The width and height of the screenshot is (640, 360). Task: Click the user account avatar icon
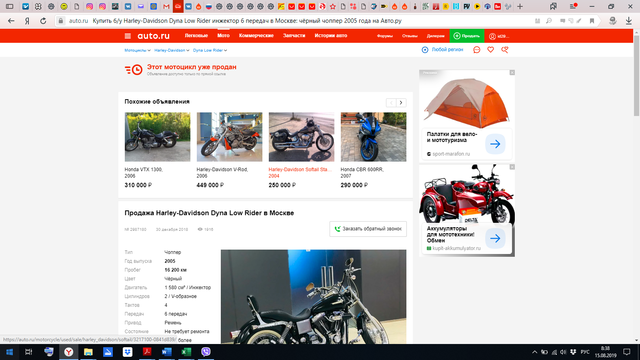point(493,36)
